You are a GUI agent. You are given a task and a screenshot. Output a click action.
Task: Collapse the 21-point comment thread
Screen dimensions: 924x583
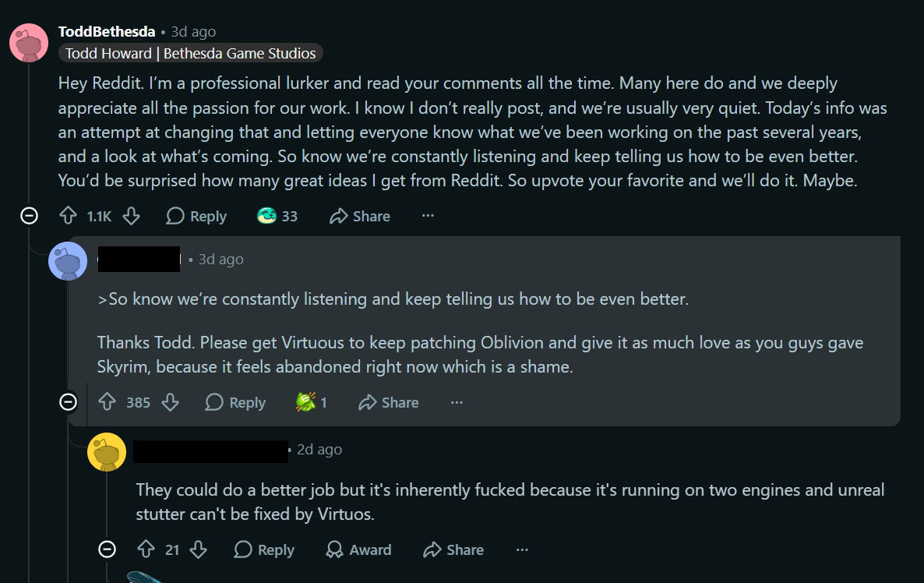click(x=107, y=549)
